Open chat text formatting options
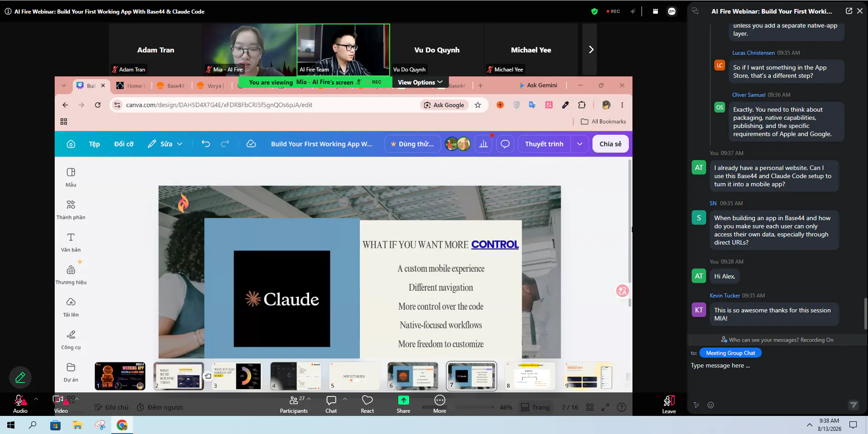This screenshot has width=868, height=434. (x=696, y=405)
